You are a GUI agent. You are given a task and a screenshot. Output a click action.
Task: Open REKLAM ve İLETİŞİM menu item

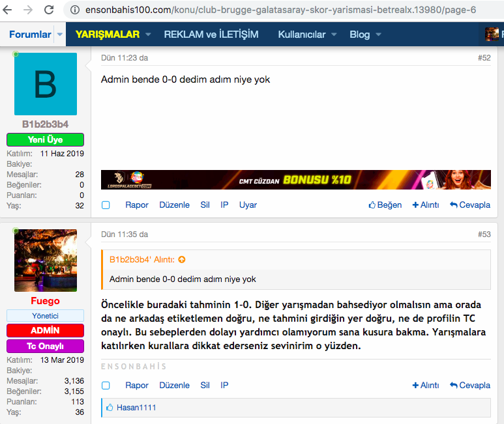[211, 35]
